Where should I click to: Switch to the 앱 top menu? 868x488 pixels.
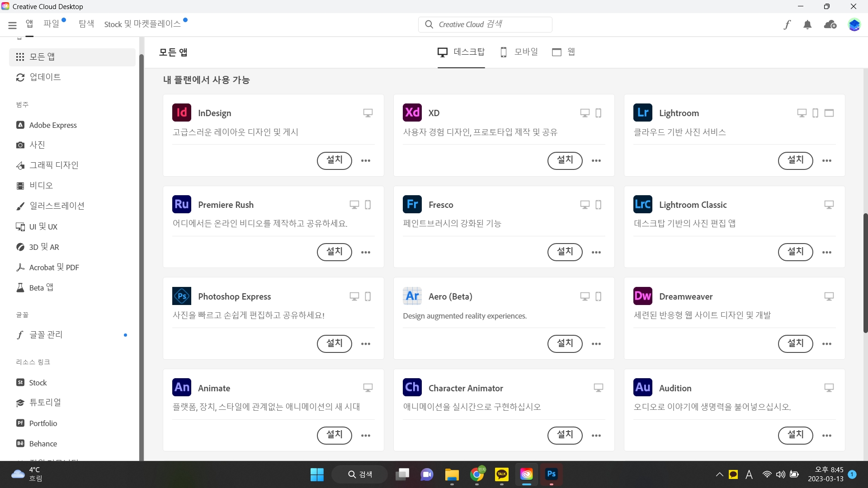[29, 24]
